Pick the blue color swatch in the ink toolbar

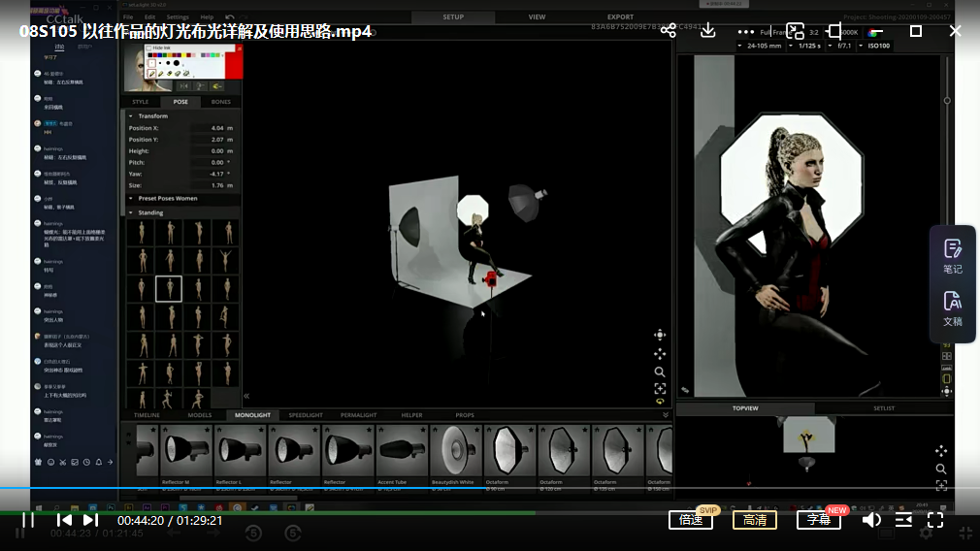tap(159, 55)
